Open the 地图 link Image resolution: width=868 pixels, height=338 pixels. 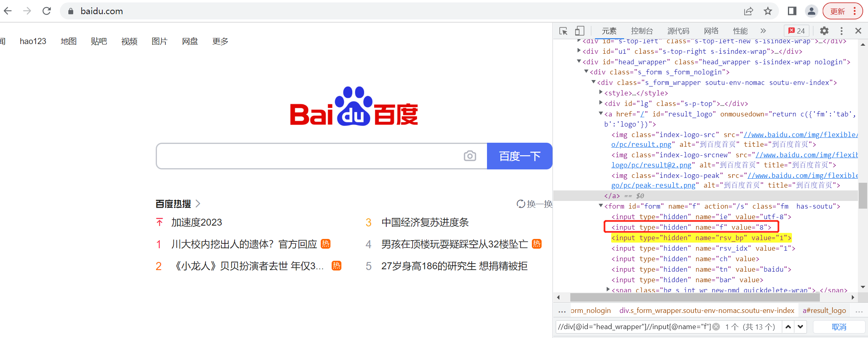68,41
